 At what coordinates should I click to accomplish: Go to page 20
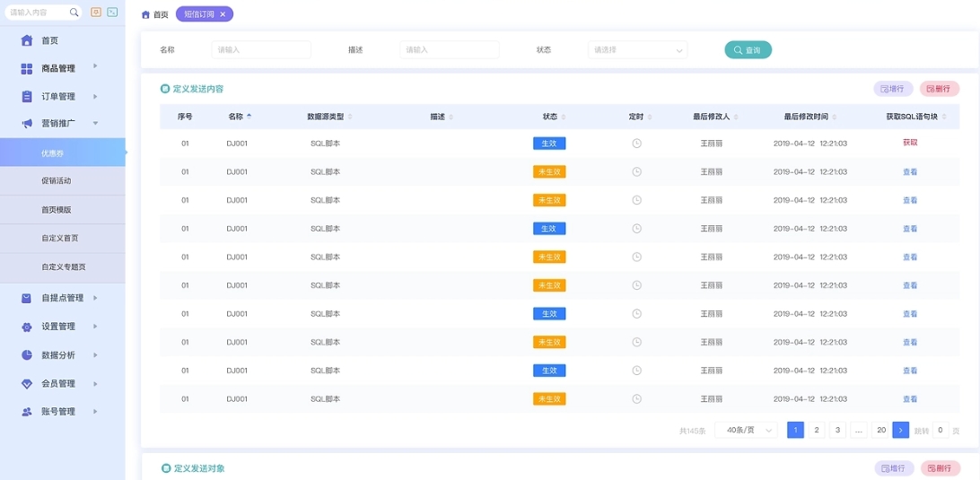point(880,430)
